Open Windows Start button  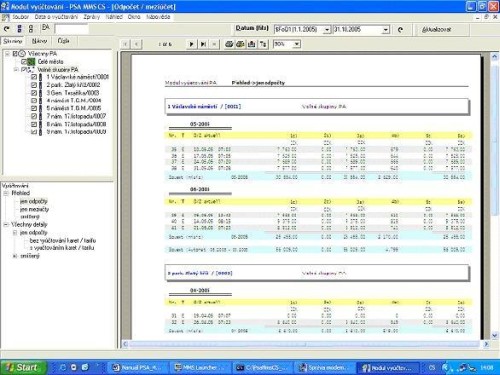pyautogui.click(x=23, y=367)
